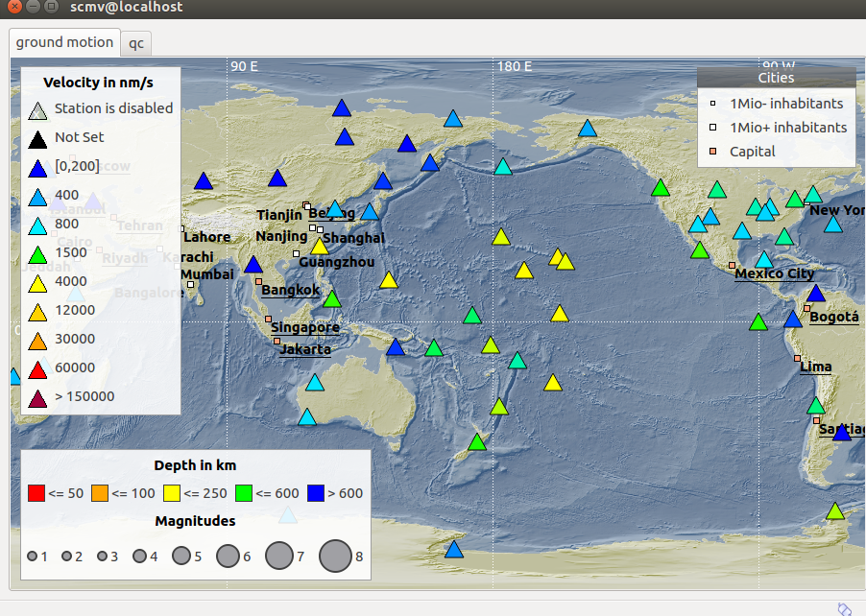Click the blue station overlapping the Beijing label

coord(335,208)
